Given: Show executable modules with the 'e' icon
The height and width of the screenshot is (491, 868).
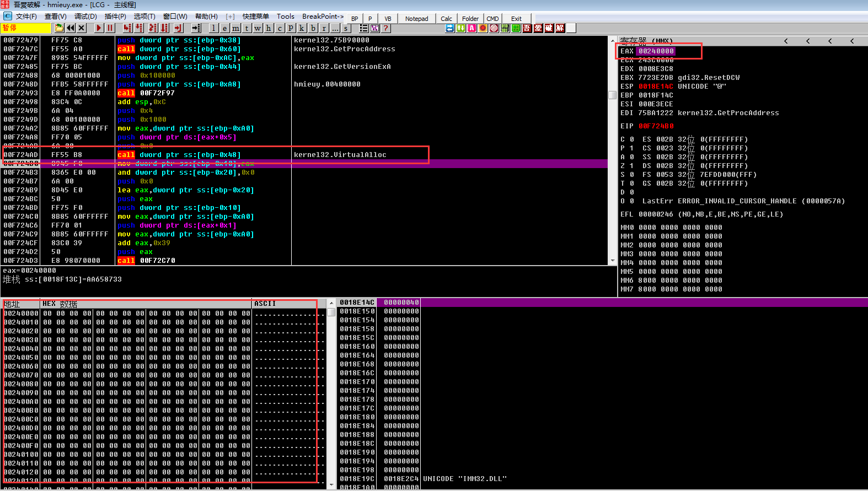Looking at the screenshot, I should [225, 28].
